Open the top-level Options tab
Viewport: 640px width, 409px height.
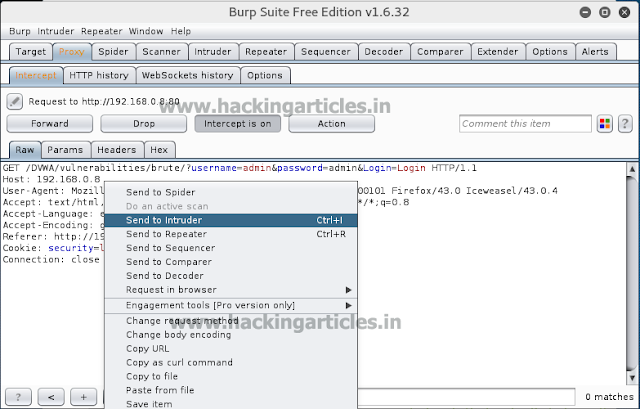pos(550,52)
